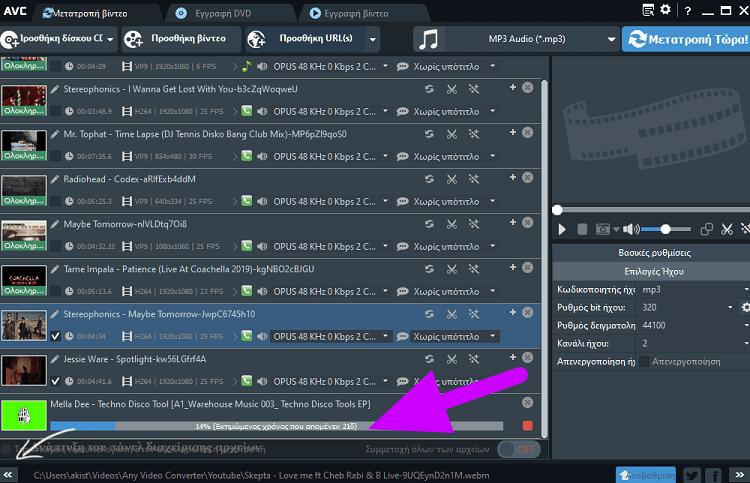Click green audio icon on Radiohead Codex row
This screenshot has width=750, height=483.
click(x=246, y=200)
